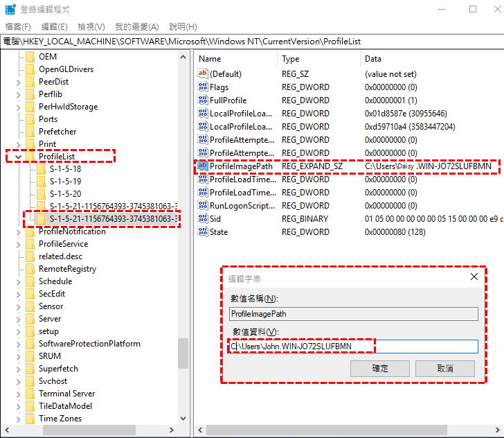Expand the PeerDist tree node
Screen dimensions: 504x438
(18, 82)
